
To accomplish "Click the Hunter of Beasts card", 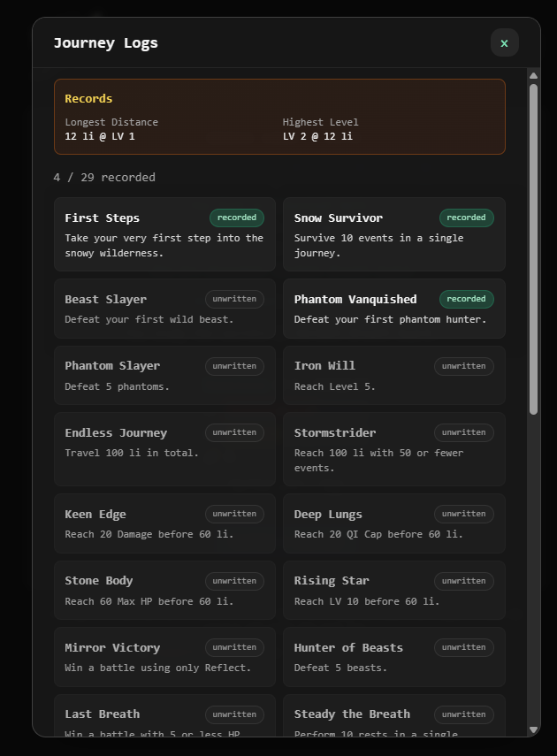I will tap(394, 657).
